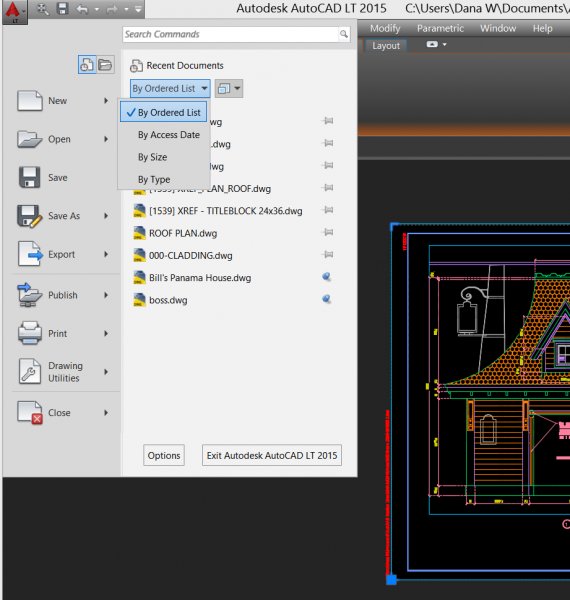570x600 pixels.
Task: Click the Save As floppy-with-pencil icon
Action: (29, 216)
